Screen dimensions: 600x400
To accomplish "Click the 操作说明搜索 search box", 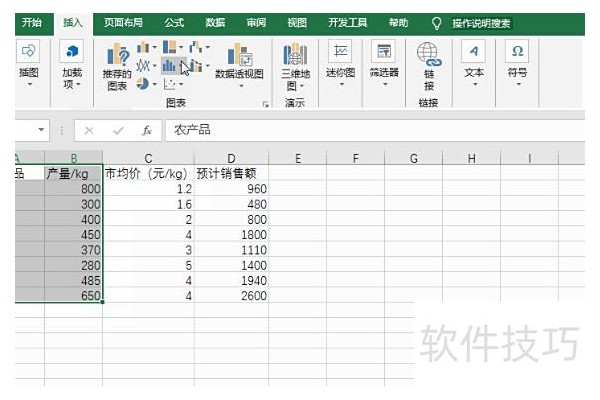I will [481, 23].
